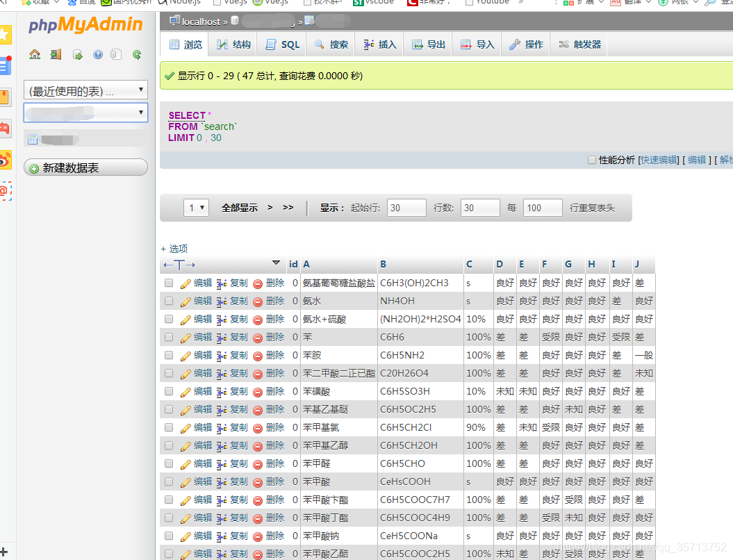This screenshot has height=560, width=733.
Task: Click the green reload navigation icon
Action: [x=137, y=55]
